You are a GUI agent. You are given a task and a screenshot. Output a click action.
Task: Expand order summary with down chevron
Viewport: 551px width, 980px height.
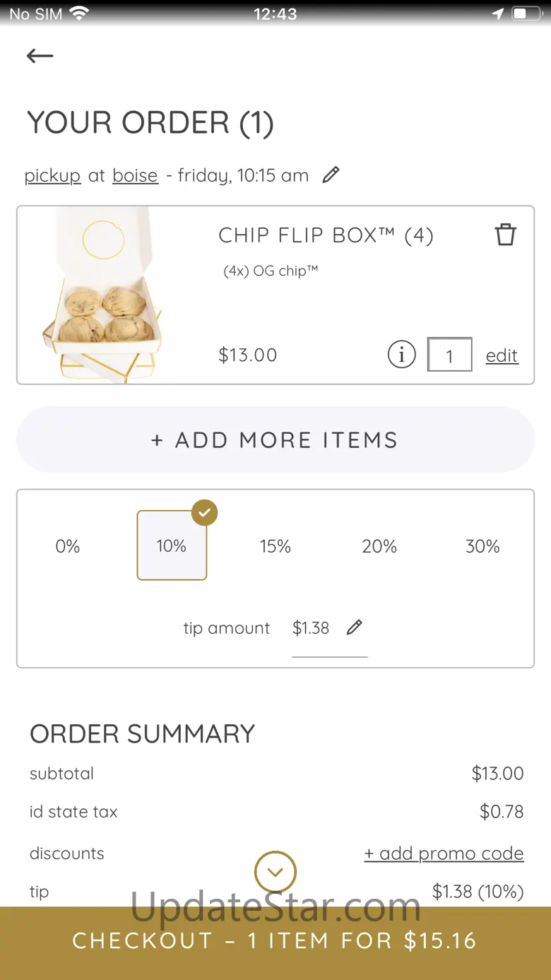pos(275,872)
